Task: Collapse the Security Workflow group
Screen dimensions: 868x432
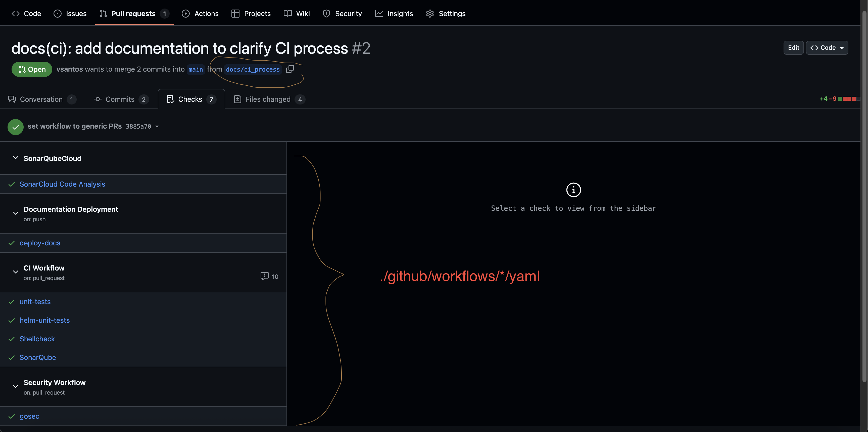Action: click(16, 387)
